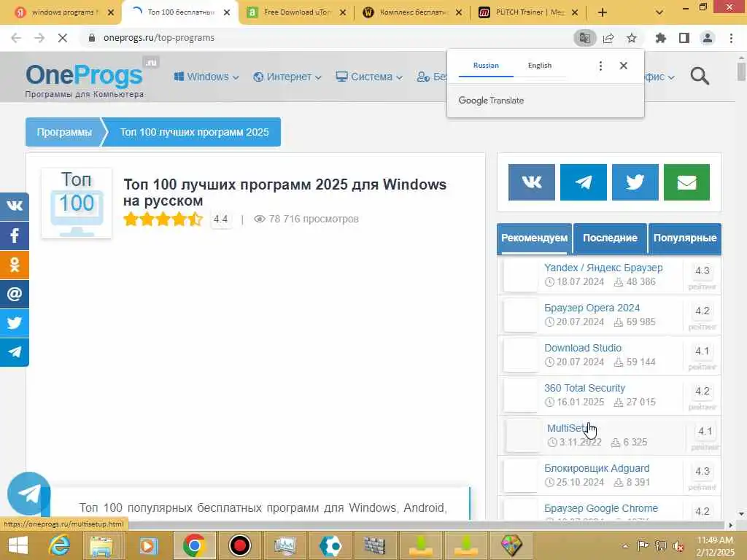
Task: Close the Google Translate popup
Action: click(x=623, y=66)
